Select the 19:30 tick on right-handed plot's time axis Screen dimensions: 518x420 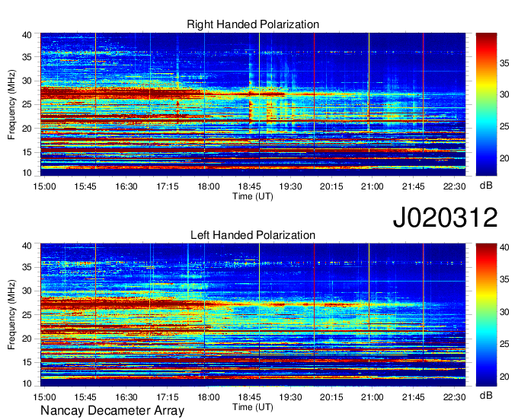click(x=290, y=186)
